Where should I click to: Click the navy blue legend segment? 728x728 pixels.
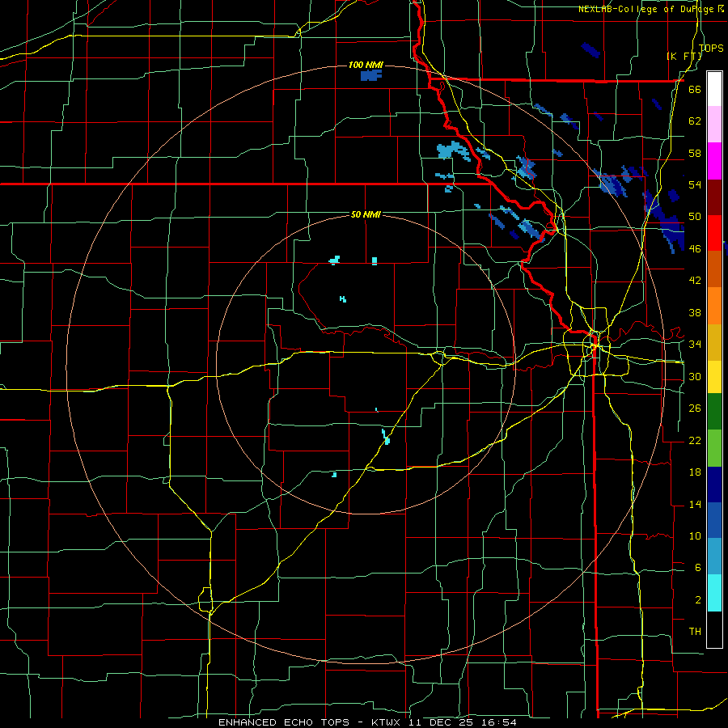714,485
